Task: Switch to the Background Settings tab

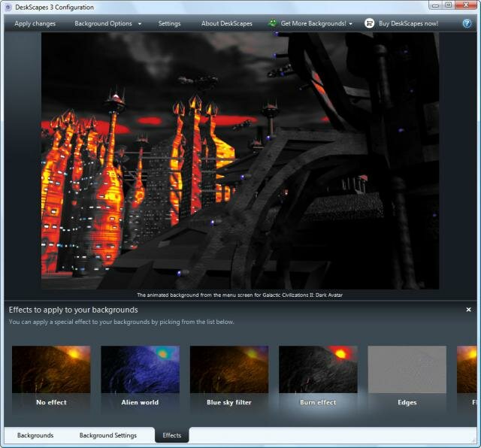Action: point(108,435)
